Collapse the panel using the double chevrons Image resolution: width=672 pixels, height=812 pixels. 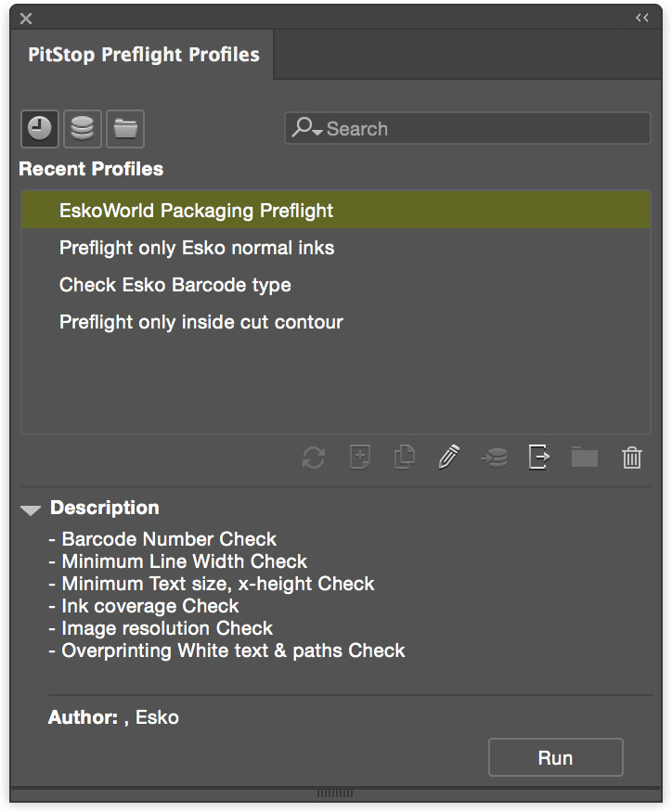[641, 17]
